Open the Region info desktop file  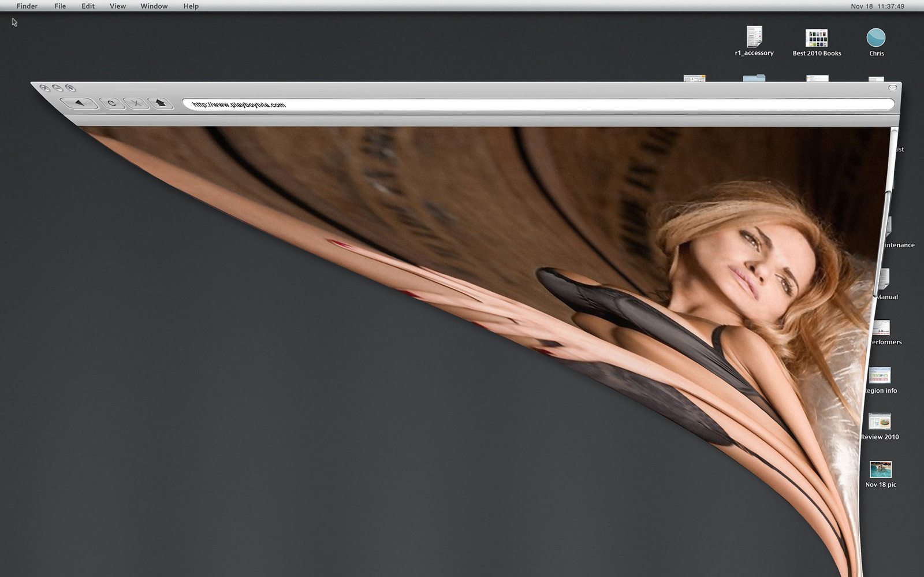click(x=880, y=375)
